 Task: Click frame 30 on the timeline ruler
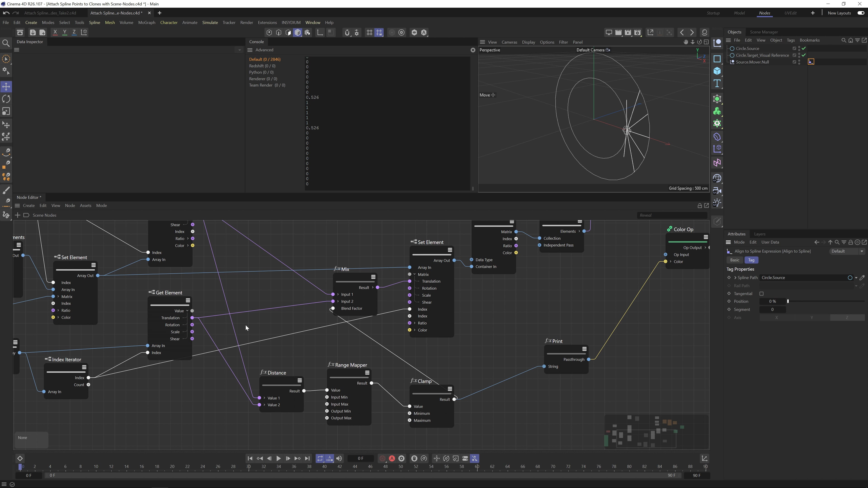pos(249,467)
